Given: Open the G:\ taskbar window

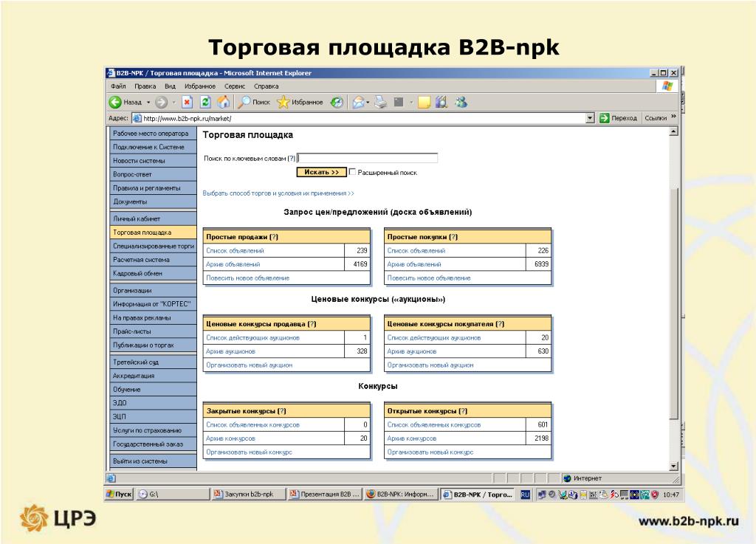Looking at the screenshot, I should click(173, 495).
